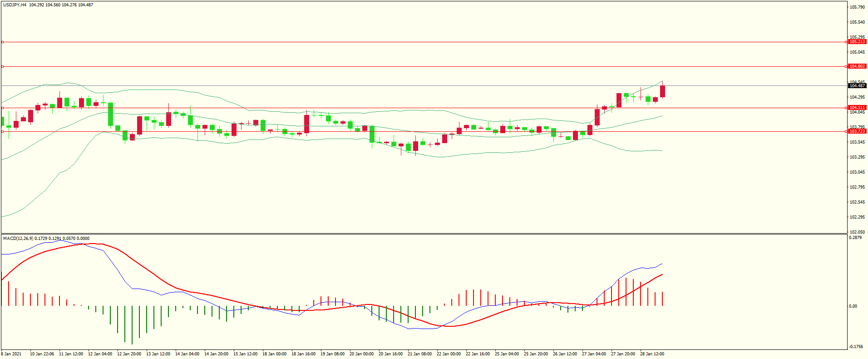Click the 0.2879 MACD scale value
This screenshot has height=359, width=868.
point(855,238)
